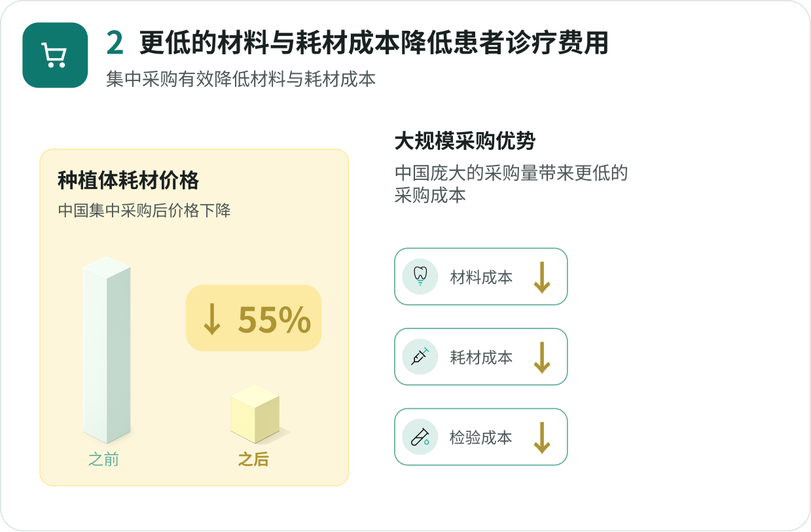Image resolution: width=811 pixels, height=532 pixels.
Task: Click the down arrow in 耗材成本 card
Action: 541,357
